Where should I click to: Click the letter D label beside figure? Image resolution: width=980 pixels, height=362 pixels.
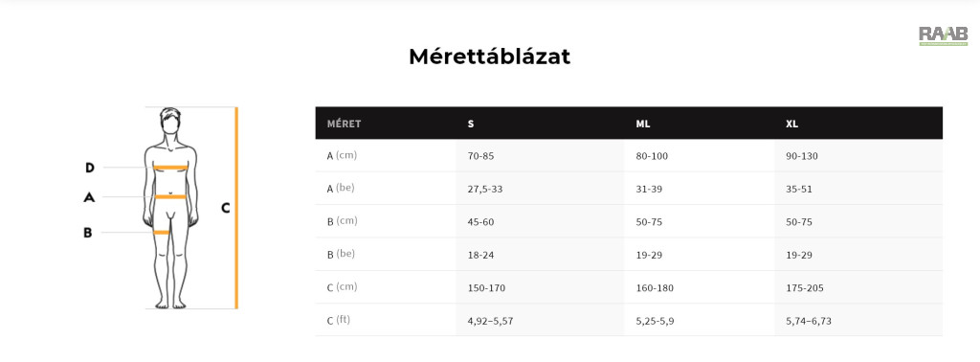[89, 168]
